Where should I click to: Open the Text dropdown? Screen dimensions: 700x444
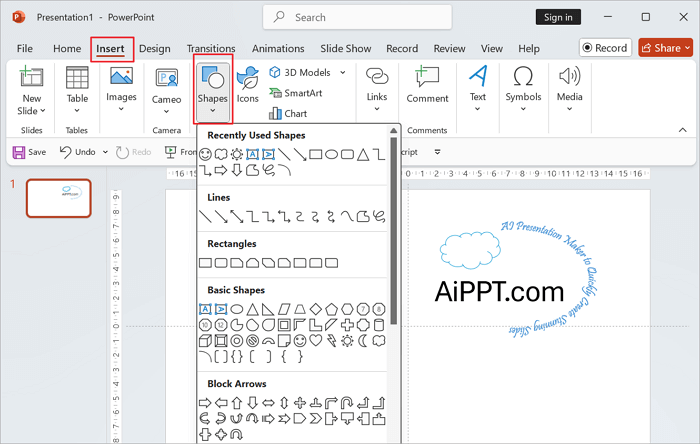pyautogui.click(x=477, y=89)
